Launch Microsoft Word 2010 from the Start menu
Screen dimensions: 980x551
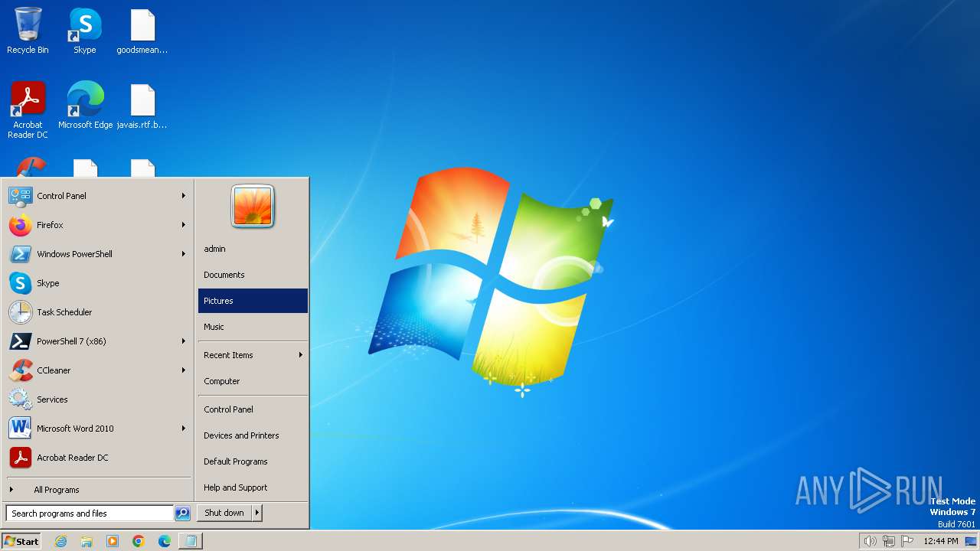[x=98, y=429]
